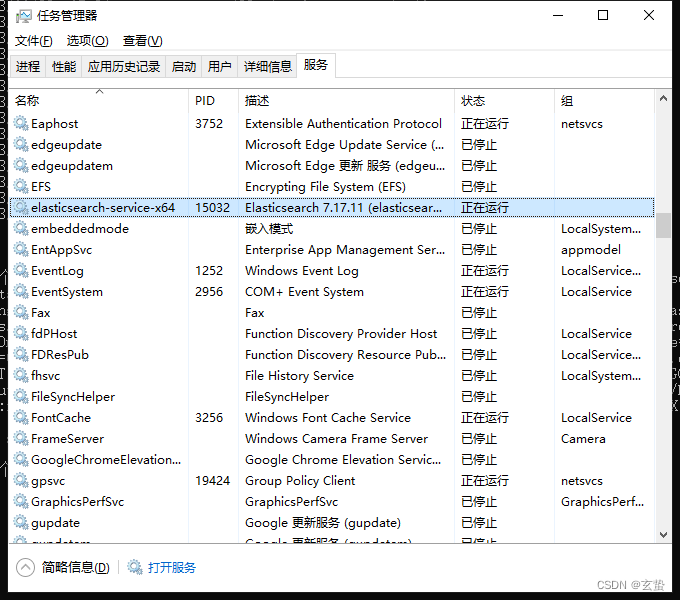This screenshot has height=600, width=680.
Task: Click the gupdate service gear icon
Action: point(21,523)
